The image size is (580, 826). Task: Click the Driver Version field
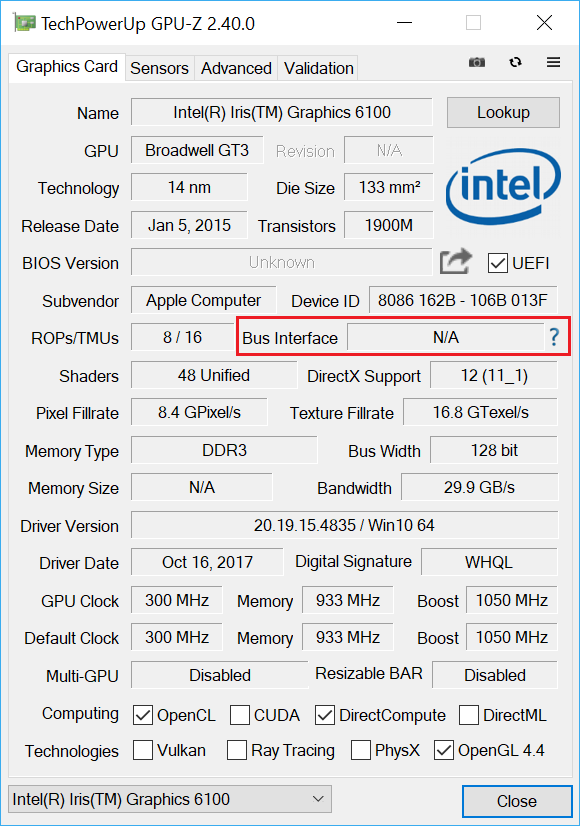click(344, 525)
